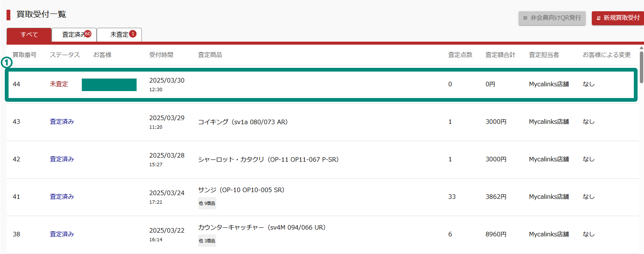Click 査定済み status of order 43

pos(62,122)
